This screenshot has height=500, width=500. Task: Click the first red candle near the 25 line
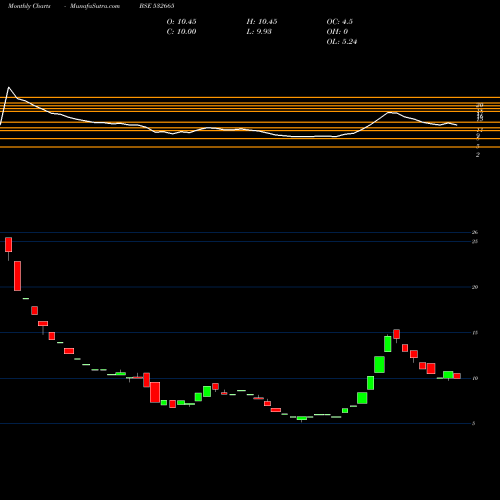point(8,245)
